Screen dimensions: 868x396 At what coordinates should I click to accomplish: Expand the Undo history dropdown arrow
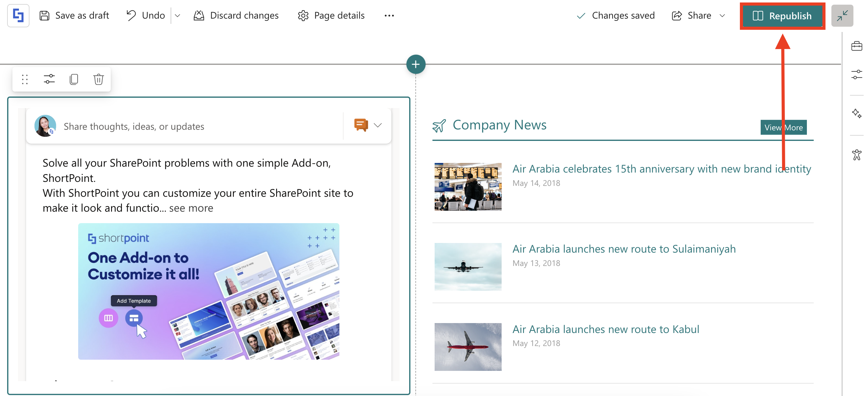177,16
